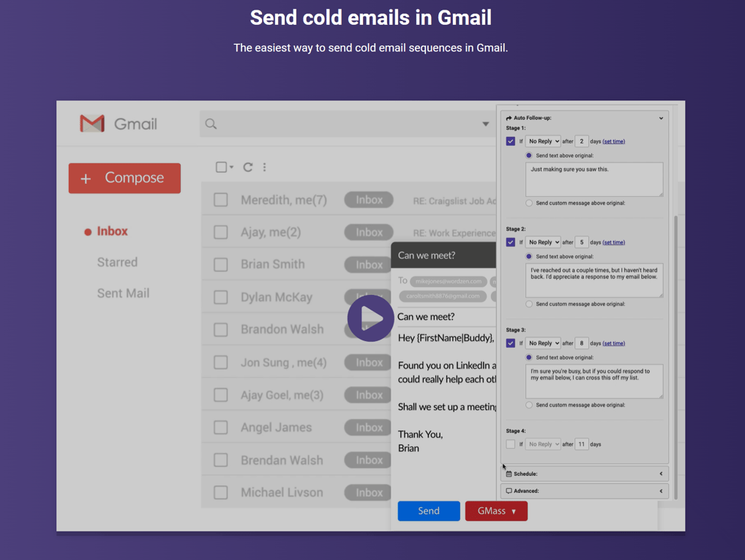745x560 pixels.
Task: Open the Stage 2 No Reply dropdown
Action: [543, 242]
